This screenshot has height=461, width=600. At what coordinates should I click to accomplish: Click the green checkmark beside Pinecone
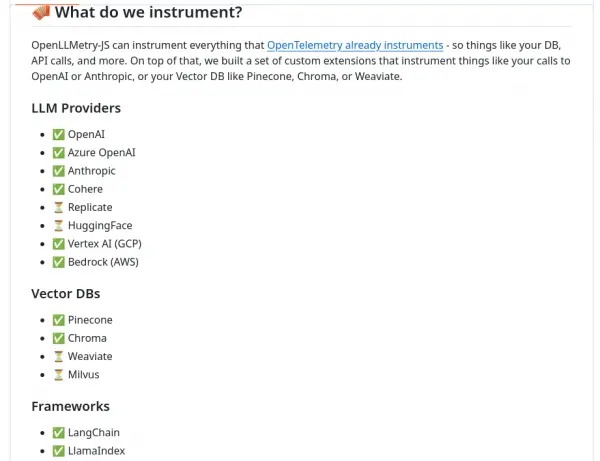[x=58, y=320]
